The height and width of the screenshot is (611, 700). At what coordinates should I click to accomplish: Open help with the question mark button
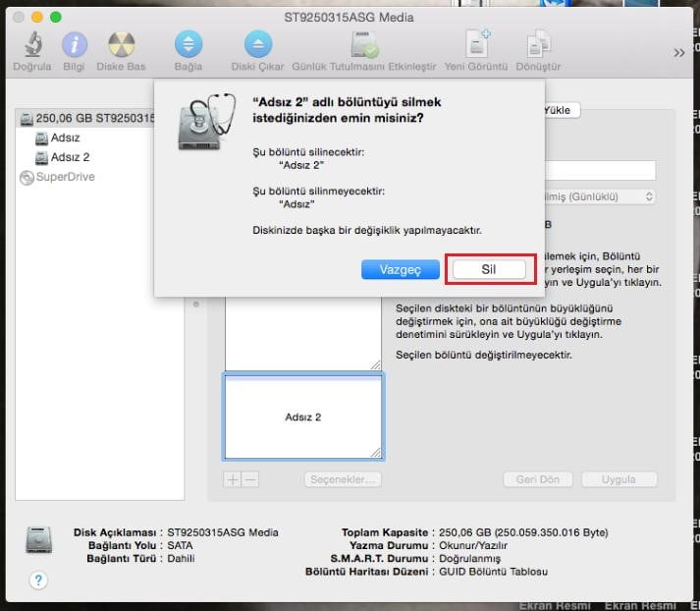pyautogui.click(x=38, y=581)
